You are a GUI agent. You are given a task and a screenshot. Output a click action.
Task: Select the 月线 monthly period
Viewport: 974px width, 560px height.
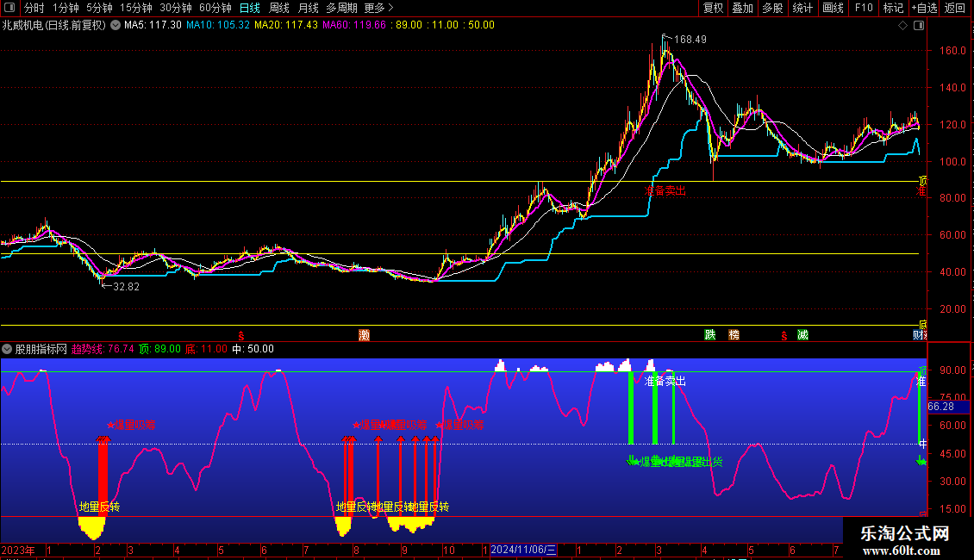pos(308,8)
